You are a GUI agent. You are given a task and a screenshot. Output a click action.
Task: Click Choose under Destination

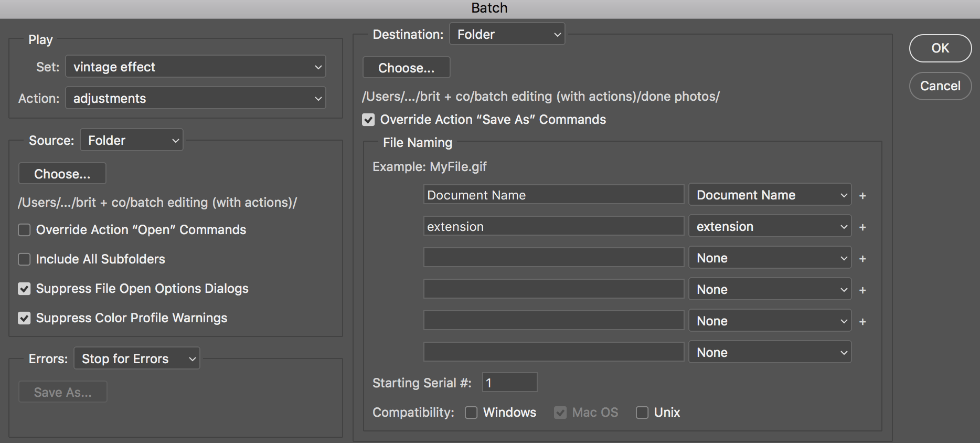pyautogui.click(x=407, y=68)
